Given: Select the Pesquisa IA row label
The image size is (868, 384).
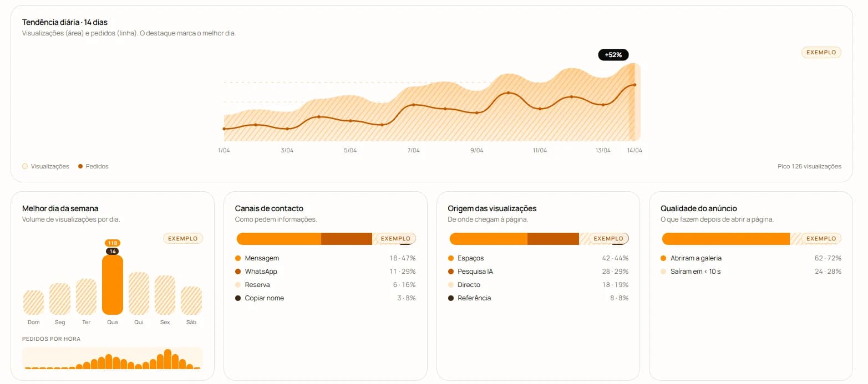Looking at the screenshot, I should (x=475, y=272).
